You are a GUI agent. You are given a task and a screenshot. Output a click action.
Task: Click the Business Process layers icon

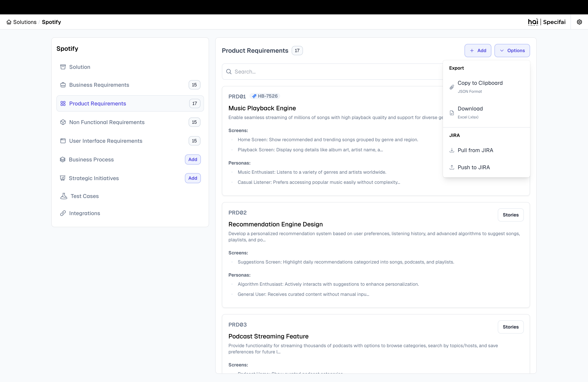62,160
